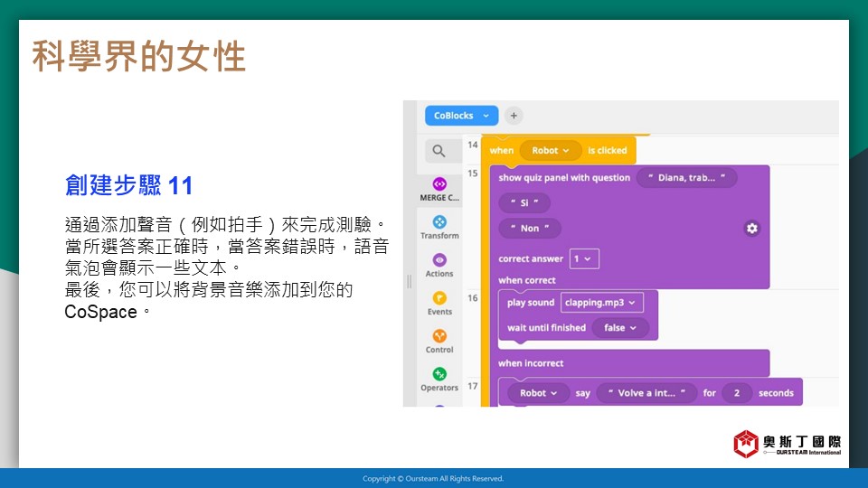Screen dimensions: 868x488
Task: Click the Oursteam International logo
Action: (x=787, y=444)
